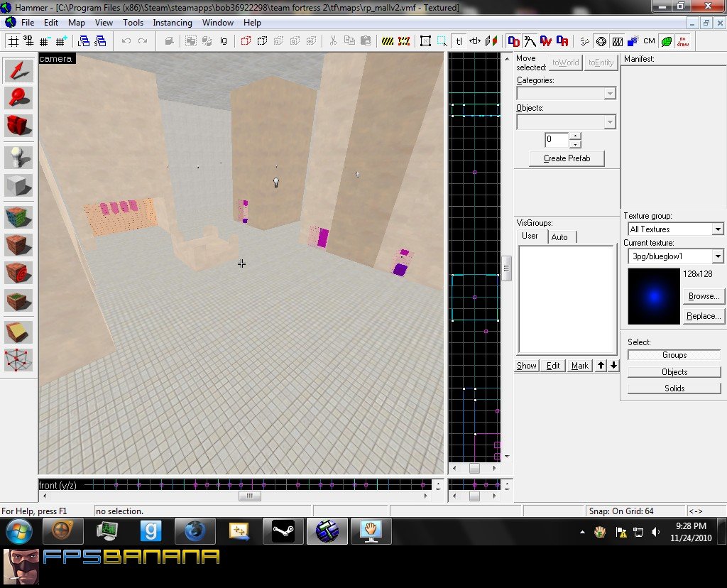Viewport: 727px width, 588px height.
Task: Select the Magnify tool in the left toolbar
Action: coord(19,98)
